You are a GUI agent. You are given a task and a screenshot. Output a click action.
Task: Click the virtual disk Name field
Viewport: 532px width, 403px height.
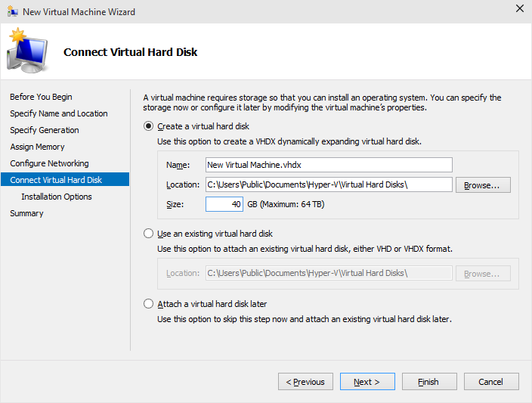tap(329, 165)
